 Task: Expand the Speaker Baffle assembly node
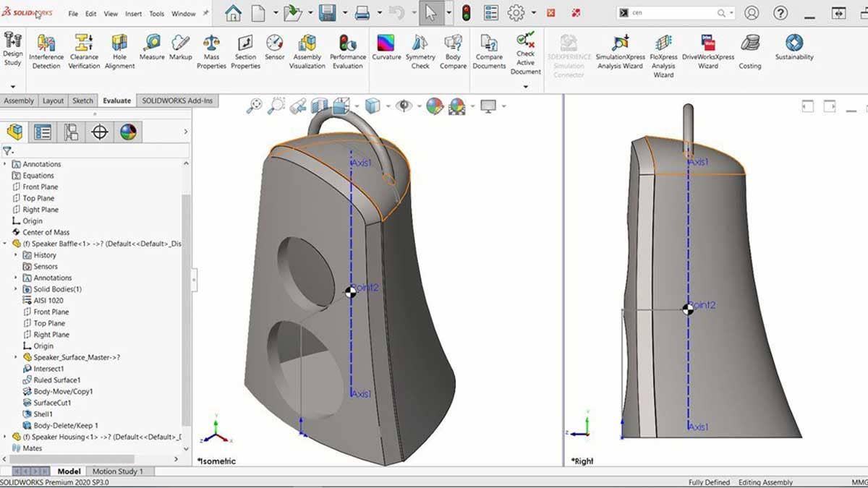click(5, 244)
